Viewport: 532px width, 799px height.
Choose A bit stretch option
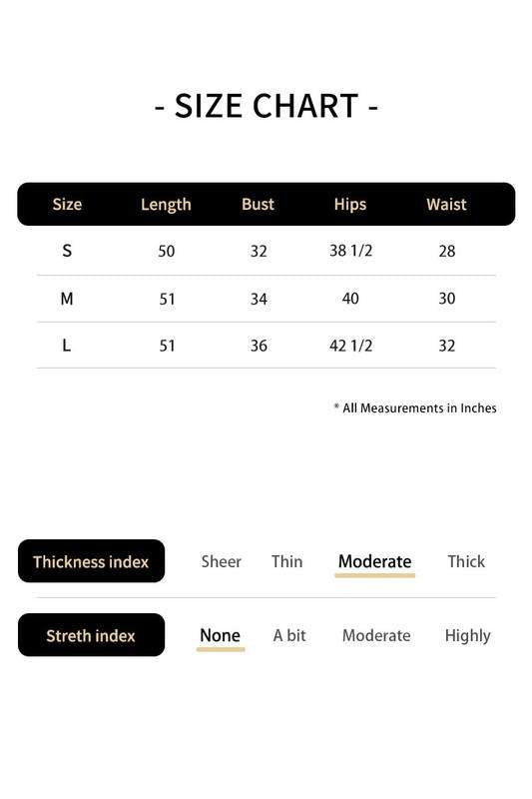(289, 635)
